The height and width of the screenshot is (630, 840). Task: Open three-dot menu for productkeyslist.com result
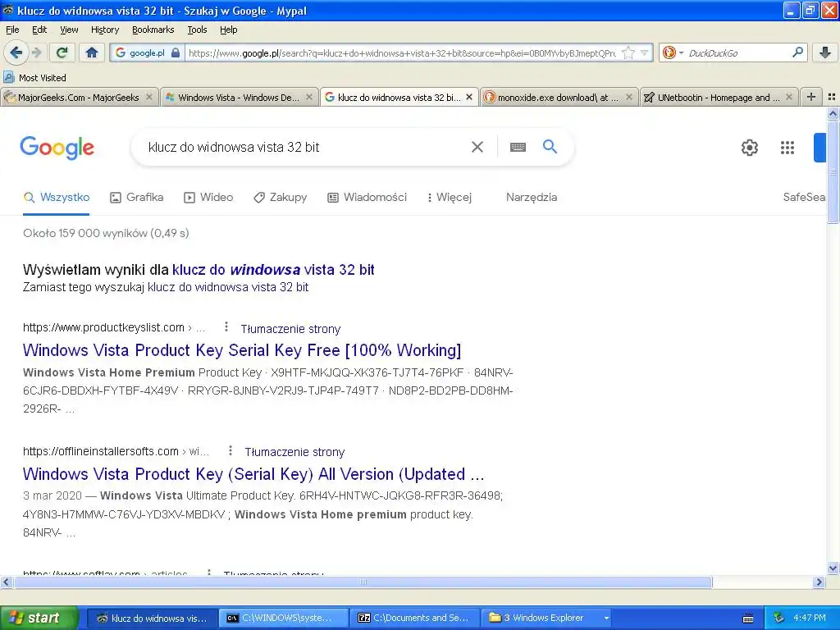pyautogui.click(x=226, y=326)
